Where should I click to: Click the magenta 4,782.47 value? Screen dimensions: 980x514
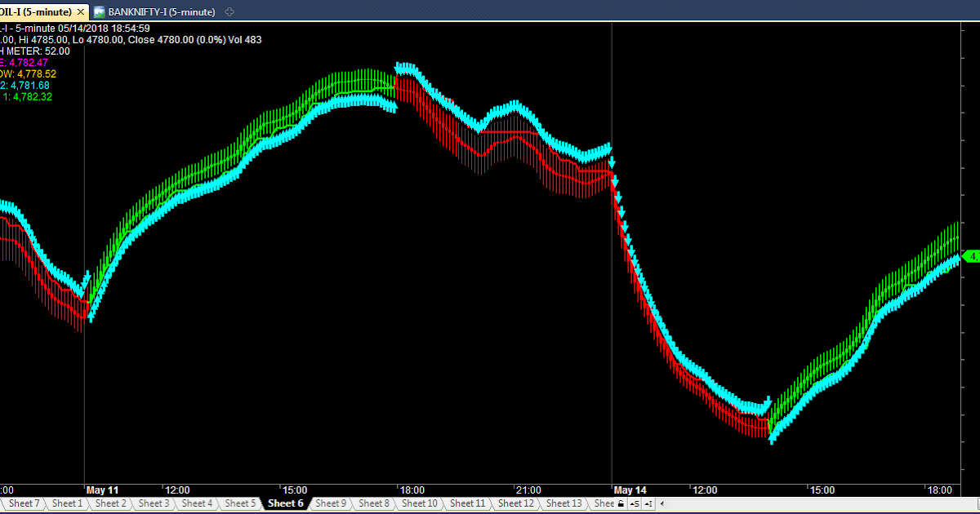coord(27,62)
